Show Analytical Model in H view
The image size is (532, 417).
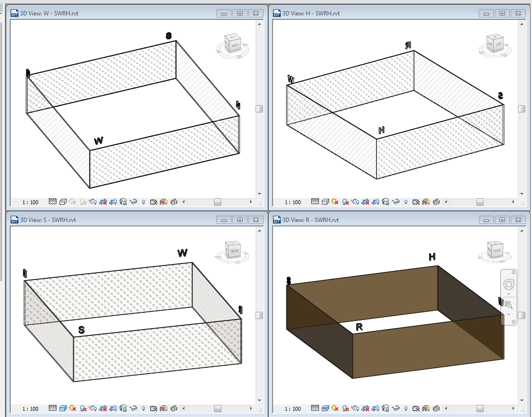[426, 202]
